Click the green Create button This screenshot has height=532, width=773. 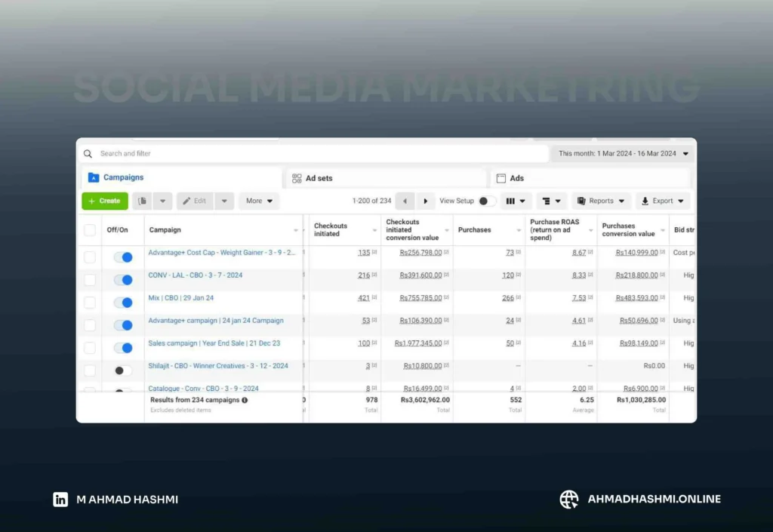[105, 201]
